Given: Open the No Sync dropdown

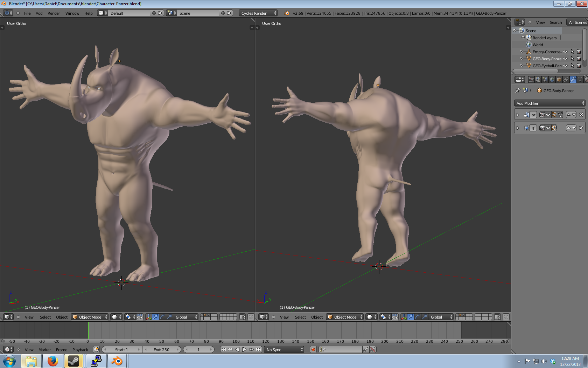Looking at the screenshot, I should pyautogui.click(x=285, y=349).
